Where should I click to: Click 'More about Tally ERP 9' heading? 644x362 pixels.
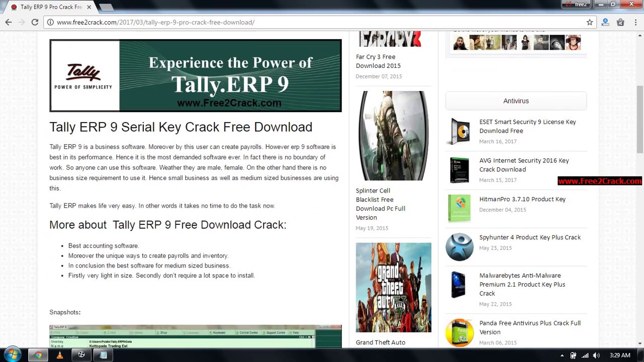[168, 225]
